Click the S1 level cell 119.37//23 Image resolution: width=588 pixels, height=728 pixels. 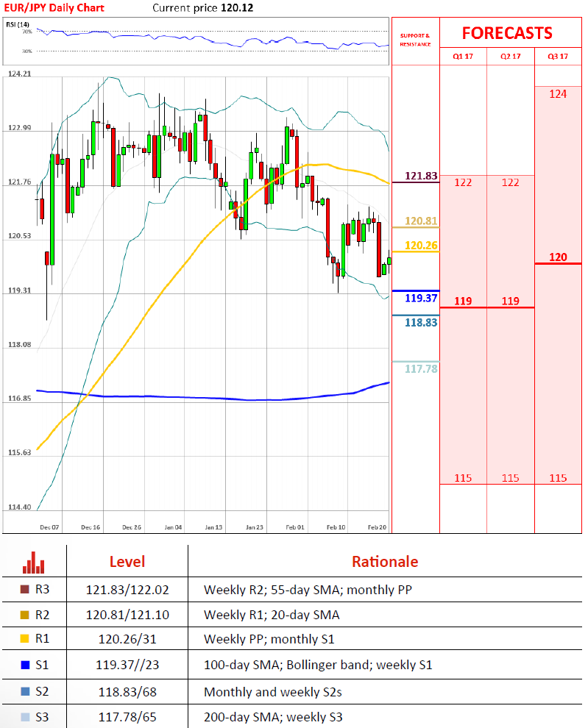pyautogui.click(x=127, y=665)
